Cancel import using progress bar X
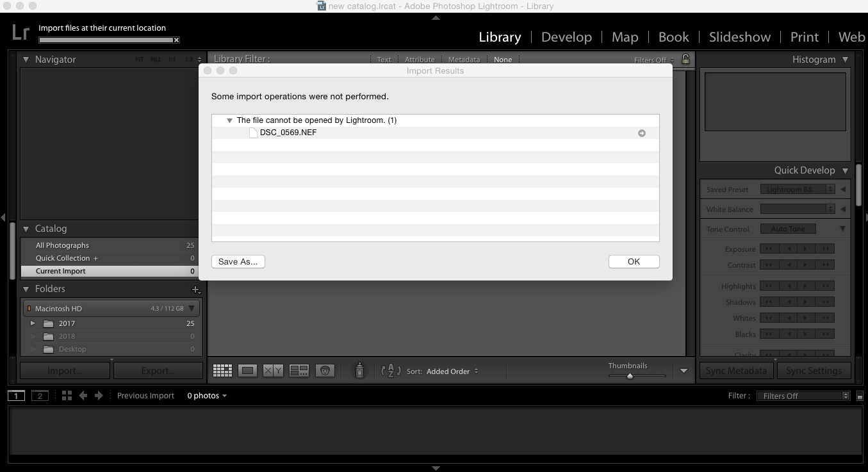The image size is (868, 472). click(177, 40)
